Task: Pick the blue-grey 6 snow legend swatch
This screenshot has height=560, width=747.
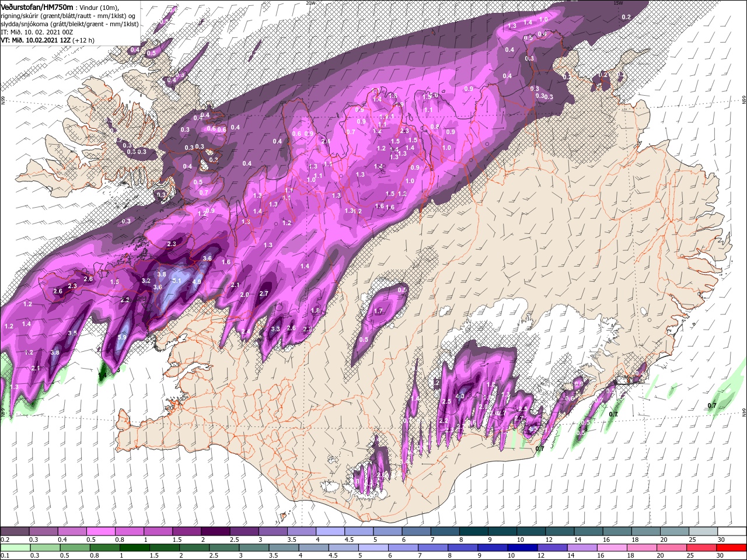Action: 416,531
